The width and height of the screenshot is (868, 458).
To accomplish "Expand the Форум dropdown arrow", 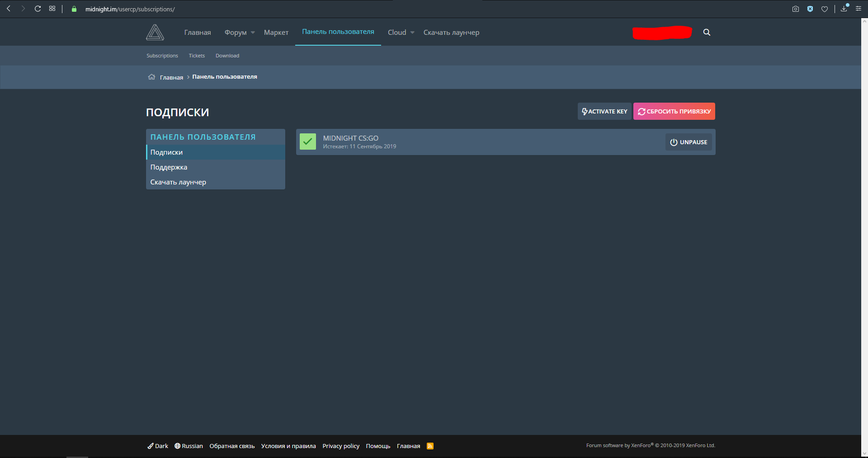I will tap(253, 33).
